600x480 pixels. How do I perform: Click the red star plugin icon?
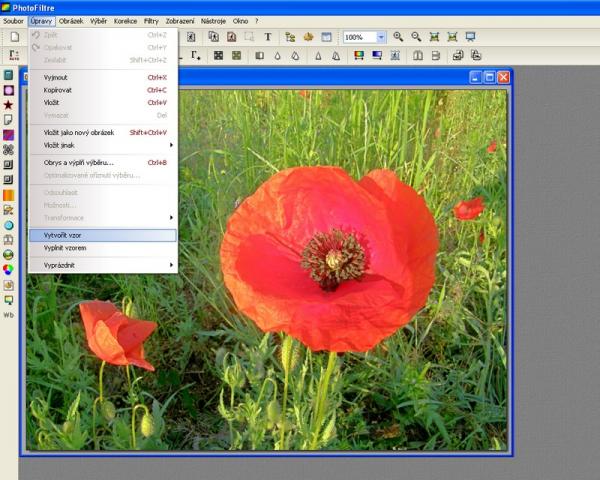[x=8, y=105]
